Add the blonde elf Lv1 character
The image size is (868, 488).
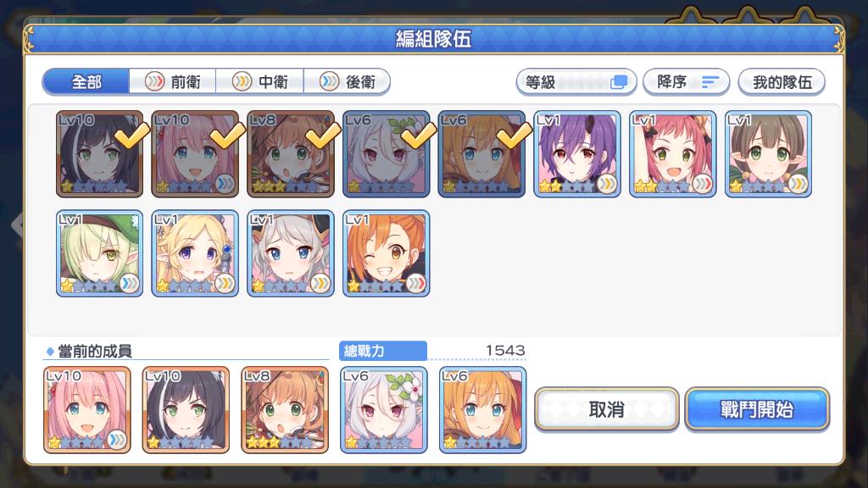point(195,253)
